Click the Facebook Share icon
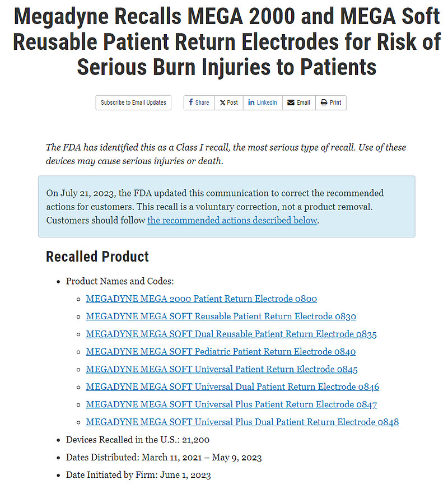 coord(191,103)
